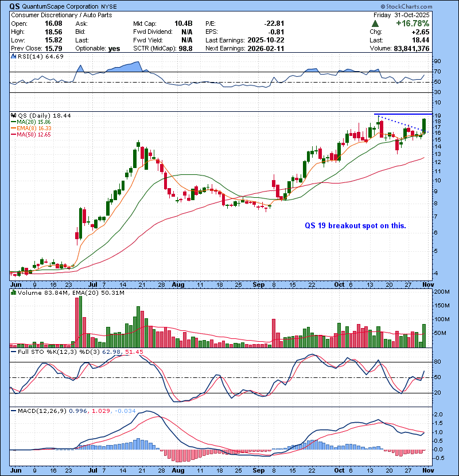Click the Volume value 83,841,376 in the header
This screenshot has height=476, width=459.
(411, 49)
